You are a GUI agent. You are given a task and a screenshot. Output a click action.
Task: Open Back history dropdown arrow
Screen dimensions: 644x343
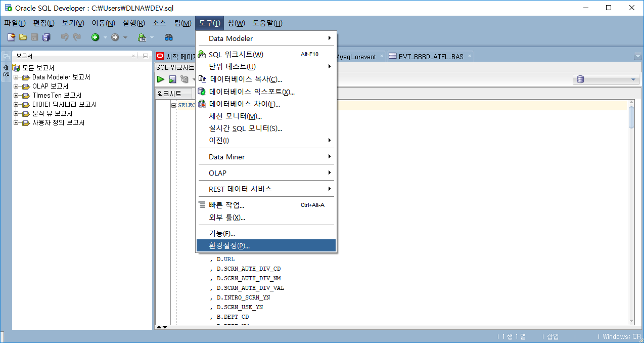pyautogui.click(x=105, y=37)
